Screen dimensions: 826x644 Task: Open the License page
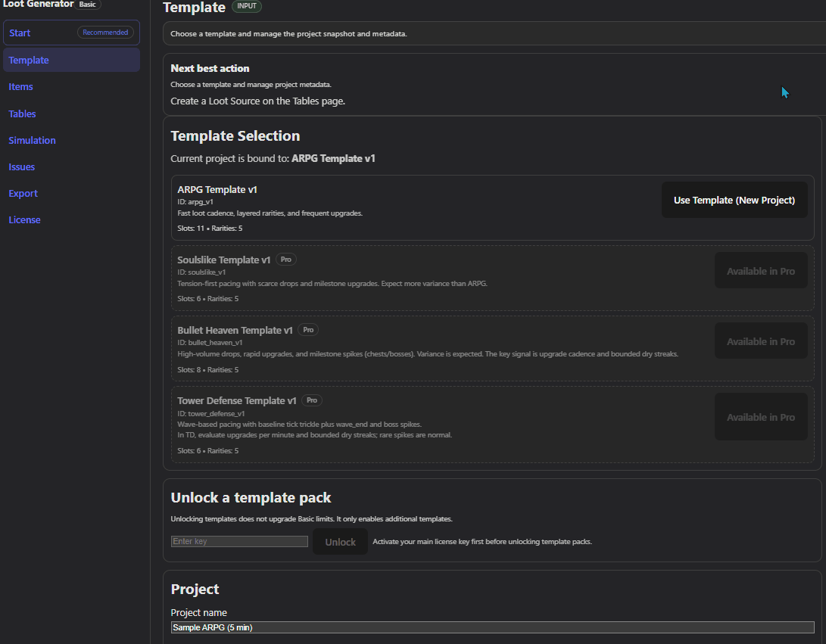pyautogui.click(x=25, y=219)
